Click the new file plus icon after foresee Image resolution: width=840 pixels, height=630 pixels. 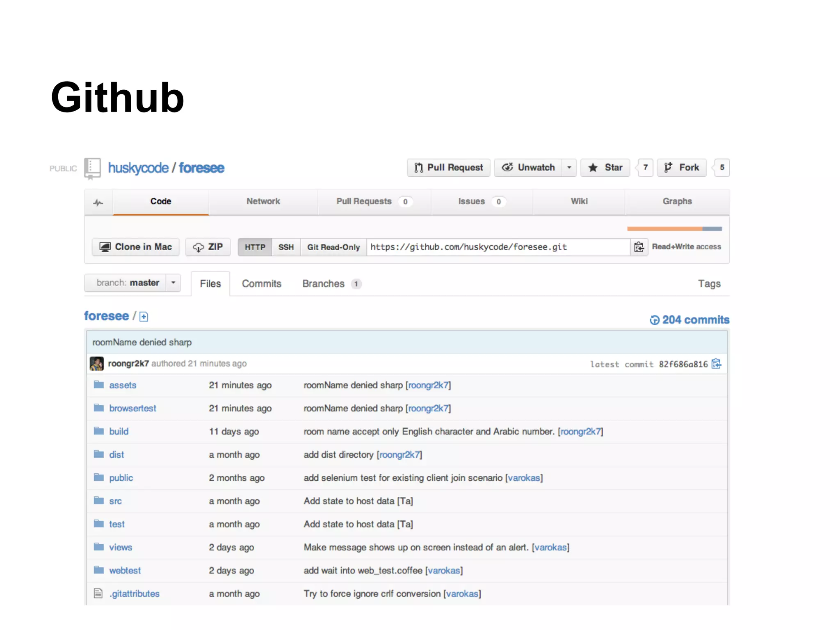click(x=144, y=317)
